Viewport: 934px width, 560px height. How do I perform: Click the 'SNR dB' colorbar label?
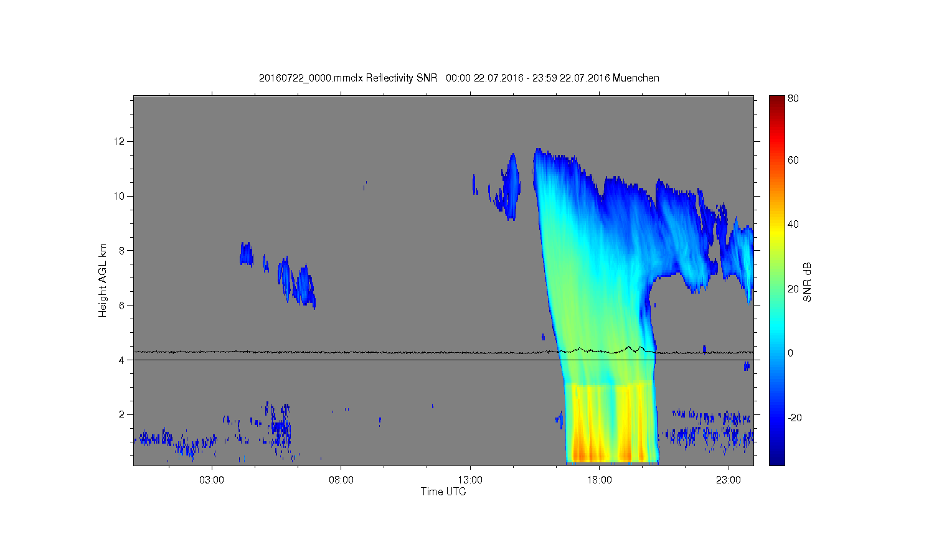(x=807, y=282)
